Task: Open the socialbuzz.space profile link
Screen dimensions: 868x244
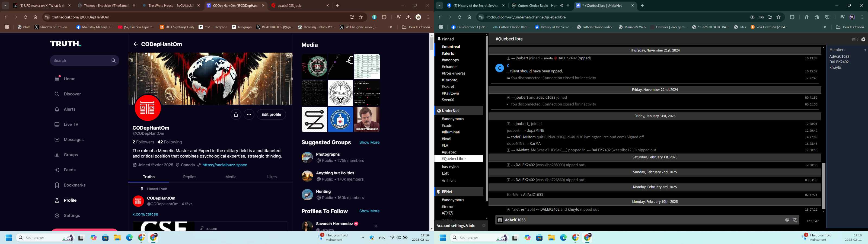Action: [225, 165]
